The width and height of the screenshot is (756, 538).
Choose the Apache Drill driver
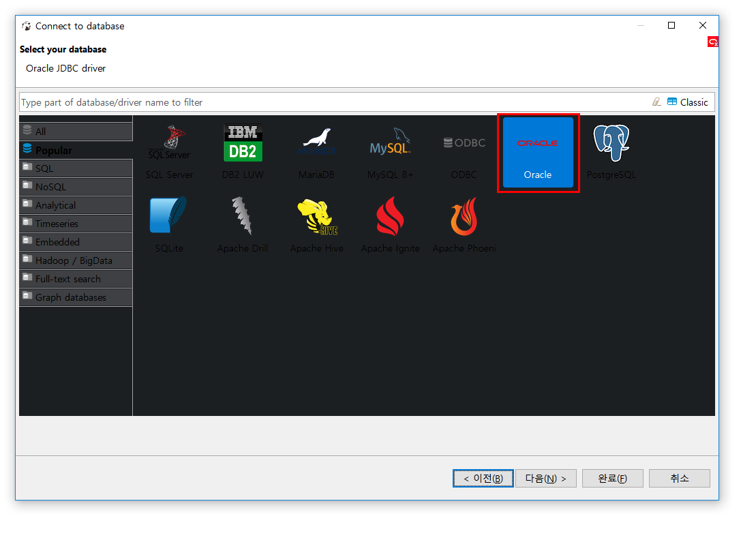tap(243, 225)
